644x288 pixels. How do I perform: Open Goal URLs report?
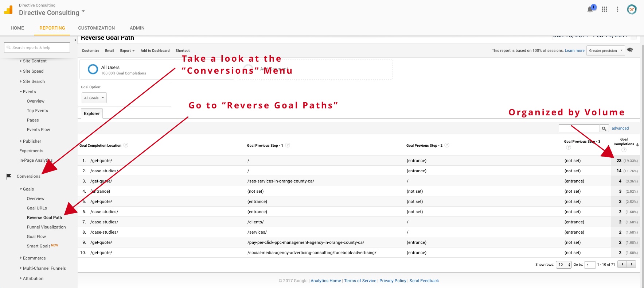(37, 208)
